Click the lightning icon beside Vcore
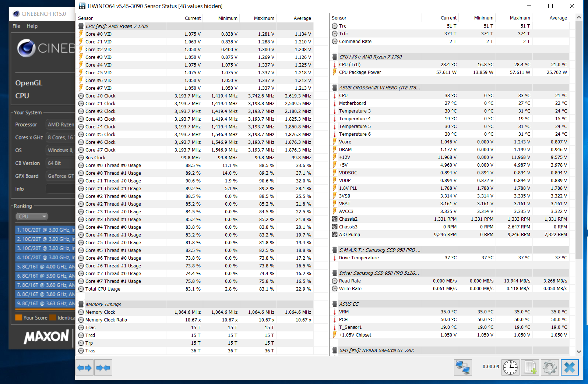The image size is (588, 384). tap(335, 142)
